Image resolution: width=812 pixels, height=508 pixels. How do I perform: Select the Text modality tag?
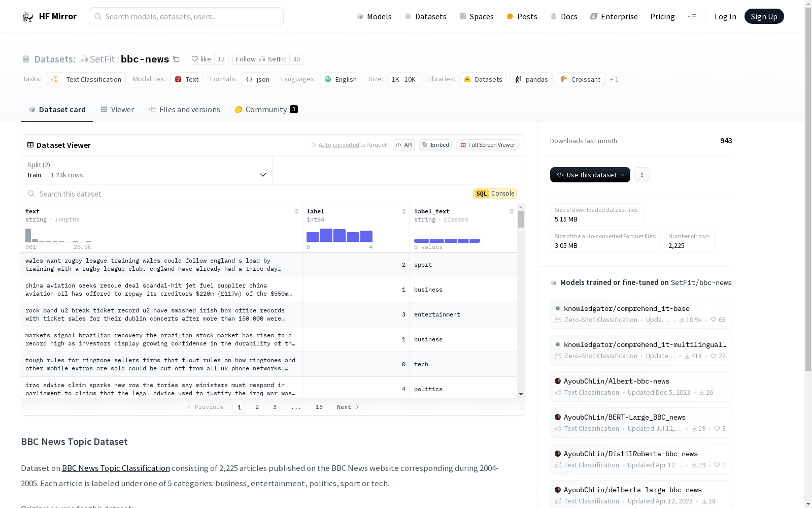click(186, 79)
